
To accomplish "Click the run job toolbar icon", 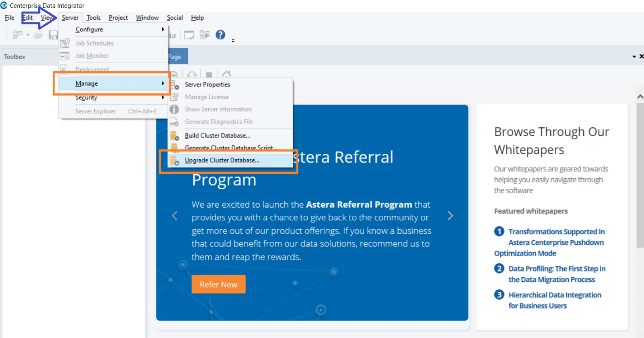I will coord(205,35).
